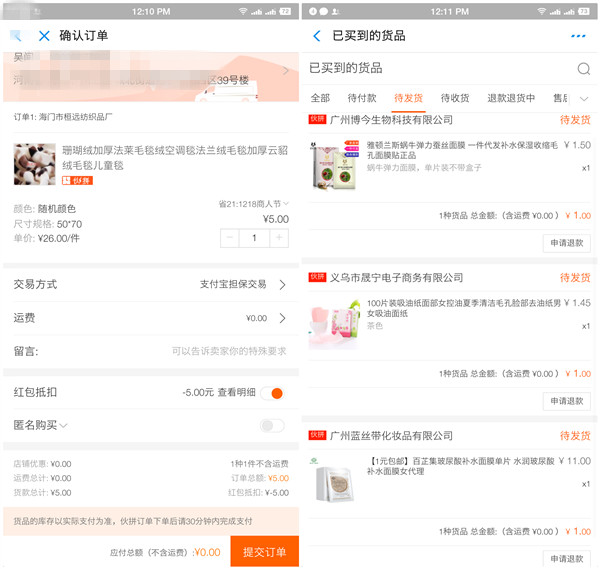600x569 pixels.
Task: Open shop 广州博今生物科技有限公司
Action: pyautogui.click(x=391, y=120)
